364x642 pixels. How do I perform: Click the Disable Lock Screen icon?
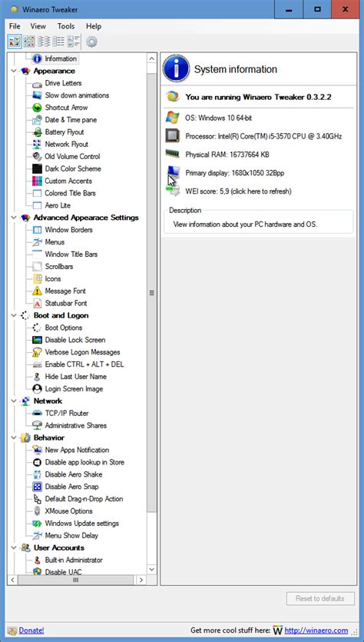tap(37, 340)
